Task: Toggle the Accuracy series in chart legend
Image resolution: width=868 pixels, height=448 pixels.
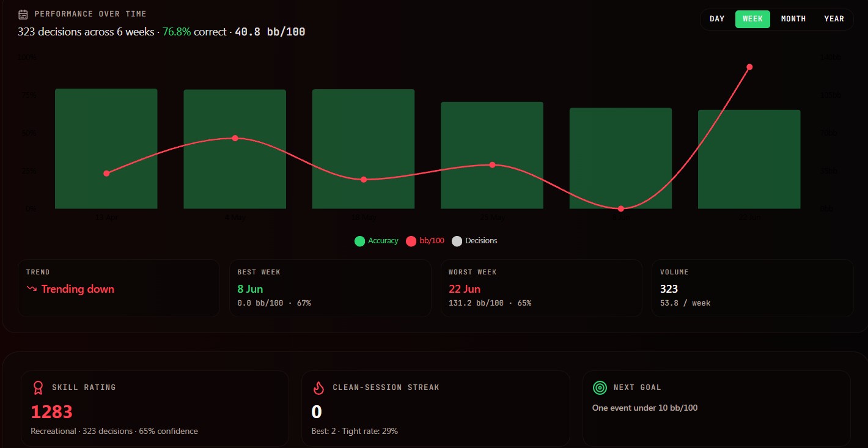Action: (377, 241)
